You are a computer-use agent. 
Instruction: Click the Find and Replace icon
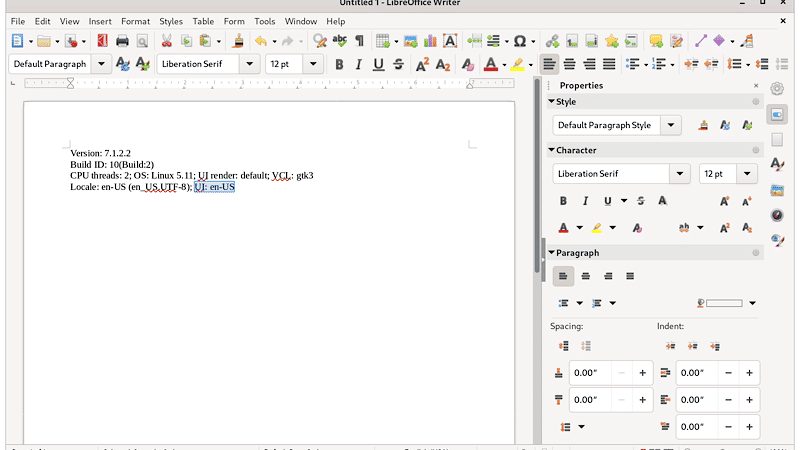pyautogui.click(x=320, y=41)
